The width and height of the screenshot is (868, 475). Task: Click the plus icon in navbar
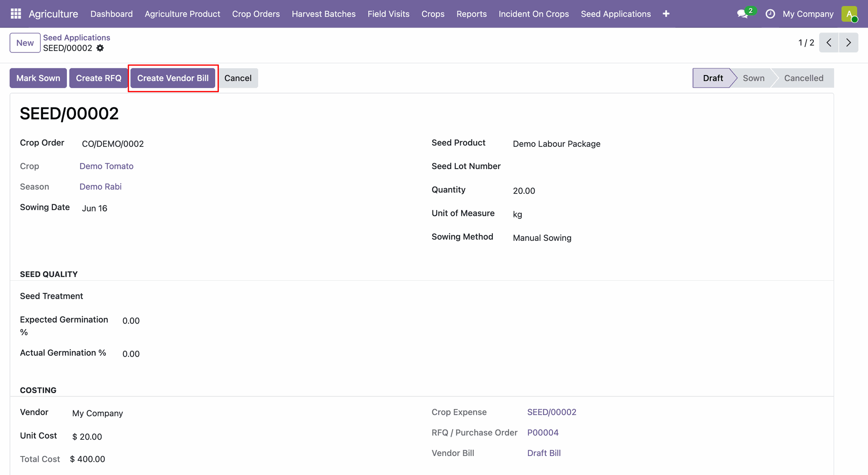[x=666, y=14]
